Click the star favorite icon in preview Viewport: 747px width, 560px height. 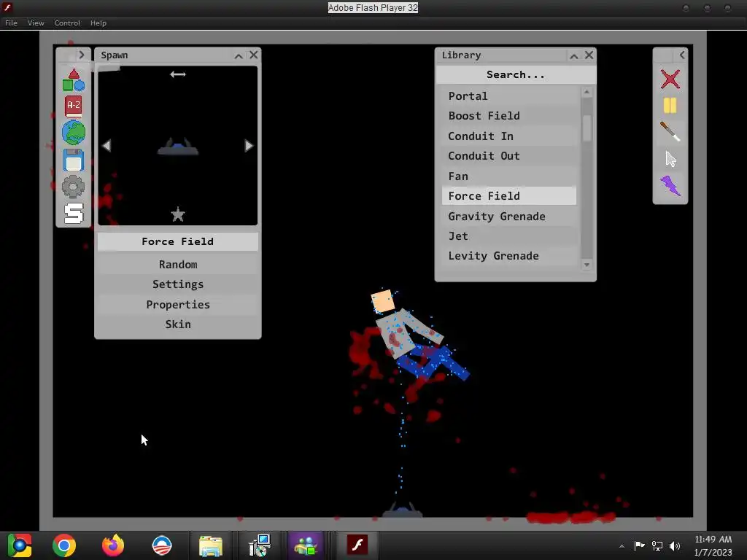[178, 215]
